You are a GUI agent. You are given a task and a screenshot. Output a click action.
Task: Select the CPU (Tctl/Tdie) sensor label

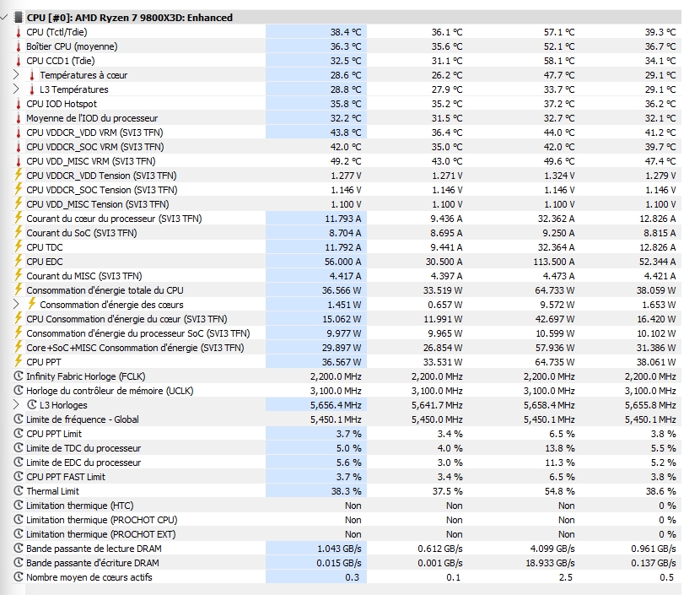pos(57,32)
